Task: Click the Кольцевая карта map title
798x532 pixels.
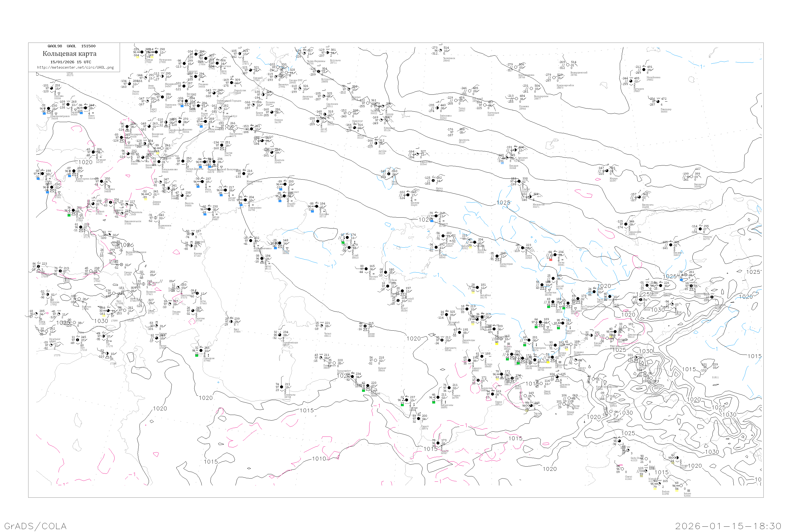Action: click(x=69, y=54)
